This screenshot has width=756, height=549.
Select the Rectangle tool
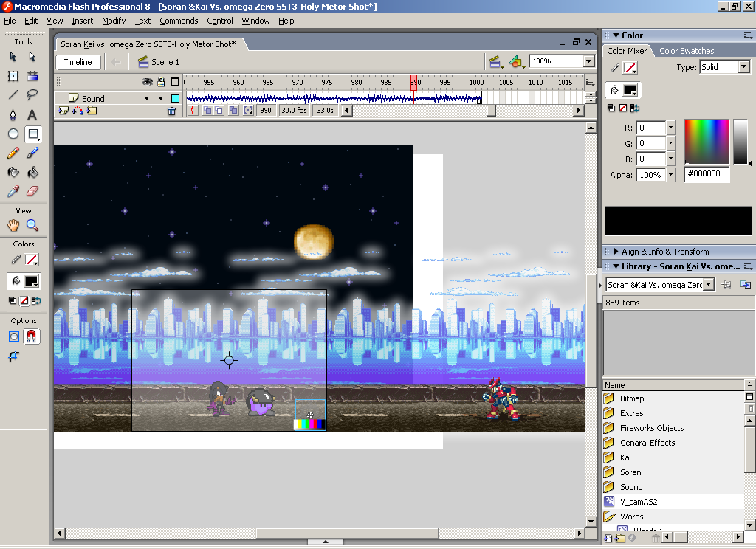click(32, 134)
